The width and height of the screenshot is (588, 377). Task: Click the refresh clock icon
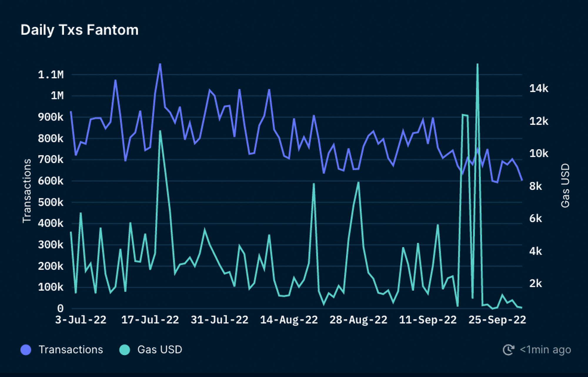click(x=509, y=350)
